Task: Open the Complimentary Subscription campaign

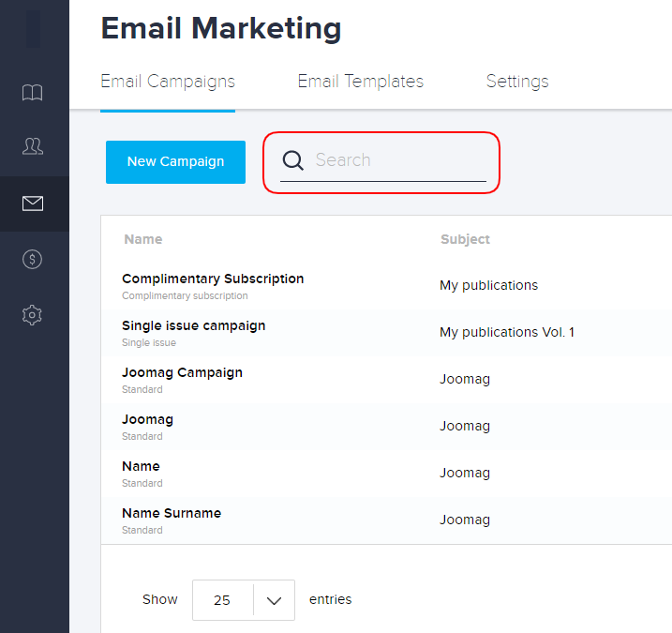Action: coord(213,279)
